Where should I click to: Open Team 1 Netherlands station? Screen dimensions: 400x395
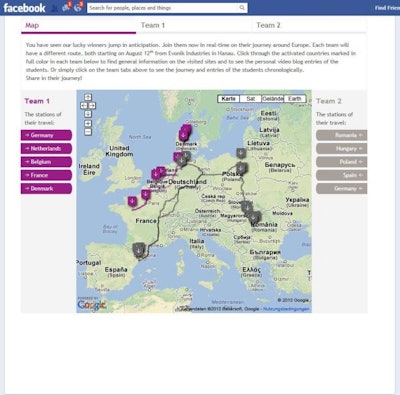click(x=46, y=149)
